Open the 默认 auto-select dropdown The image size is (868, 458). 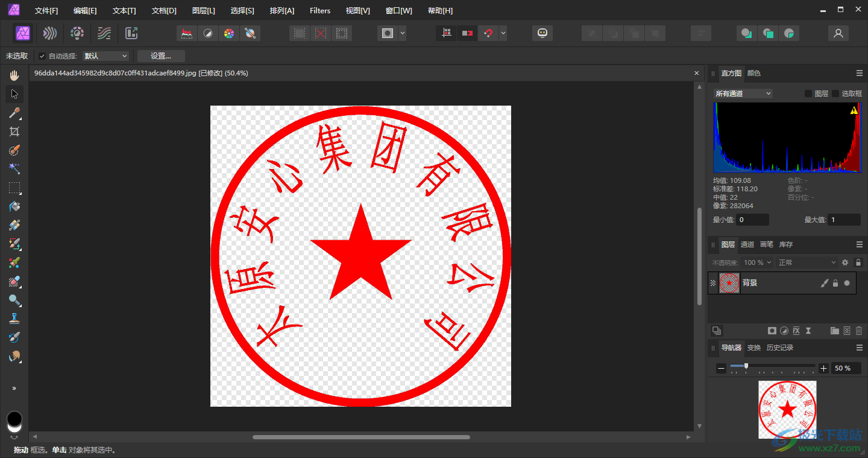tap(106, 56)
